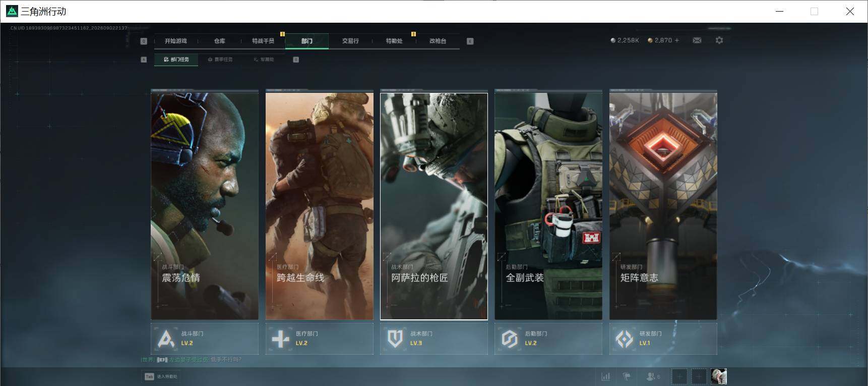Switch to the 交易行 tab
This screenshot has width=868, height=386.
click(350, 41)
